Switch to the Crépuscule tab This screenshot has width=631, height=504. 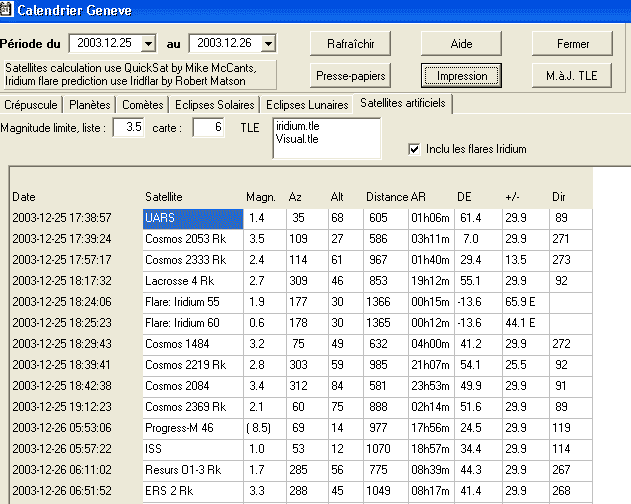point(32,105)
